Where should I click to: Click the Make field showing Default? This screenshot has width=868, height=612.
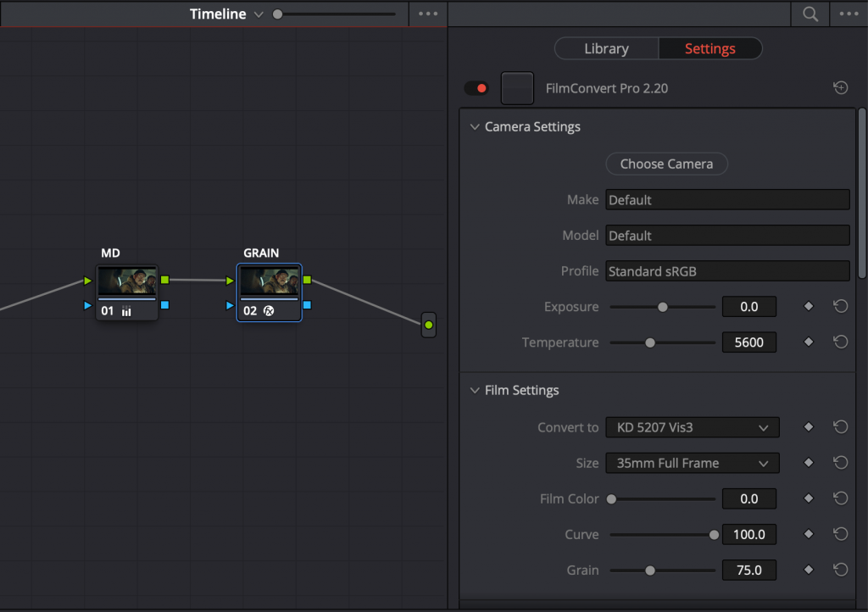pyautogui.click(x=727, y=200)
